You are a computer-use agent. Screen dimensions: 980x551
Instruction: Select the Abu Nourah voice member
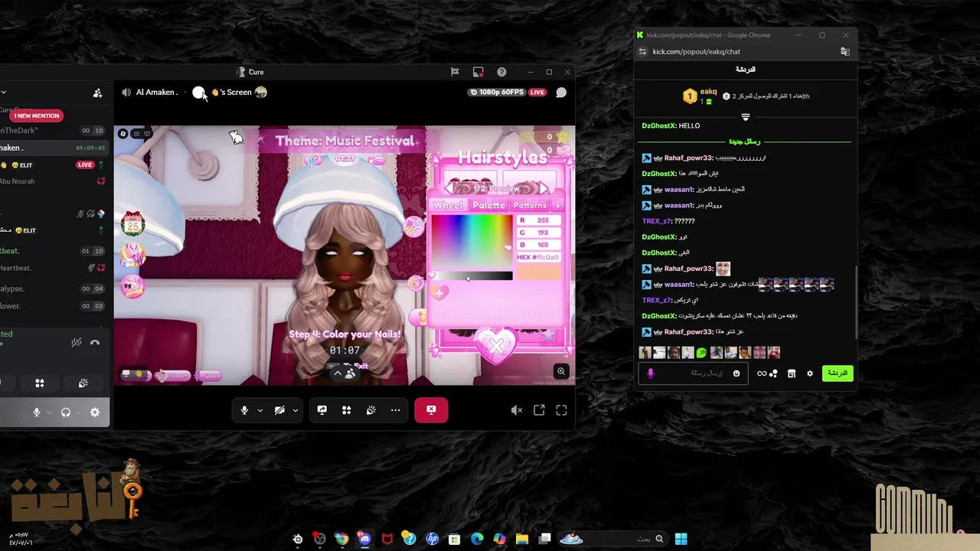click(52, 181)
